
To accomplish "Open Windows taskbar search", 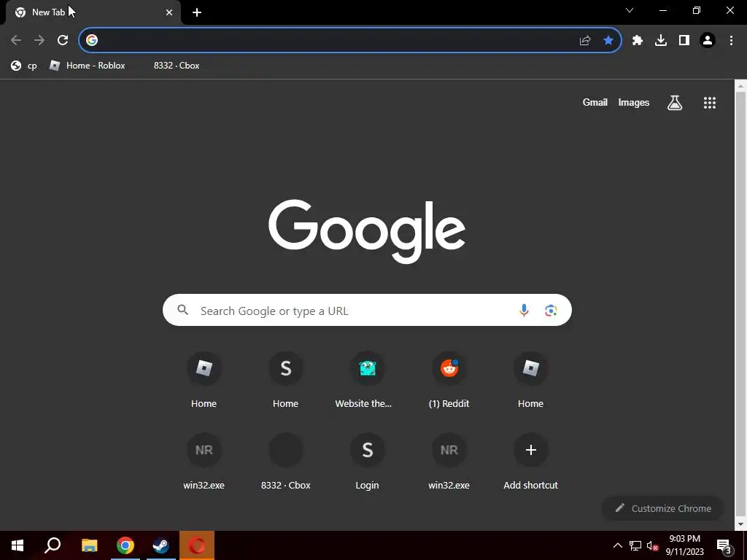I will [53, 545].
